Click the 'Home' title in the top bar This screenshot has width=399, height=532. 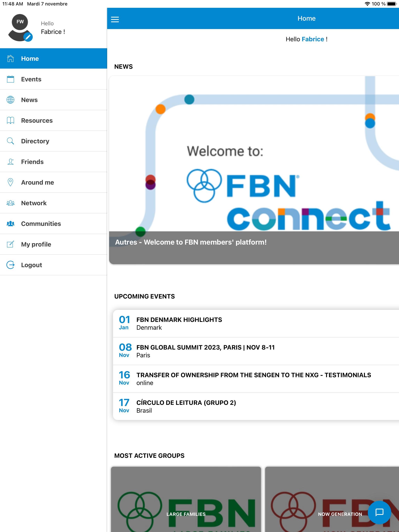tap(306, 18)
